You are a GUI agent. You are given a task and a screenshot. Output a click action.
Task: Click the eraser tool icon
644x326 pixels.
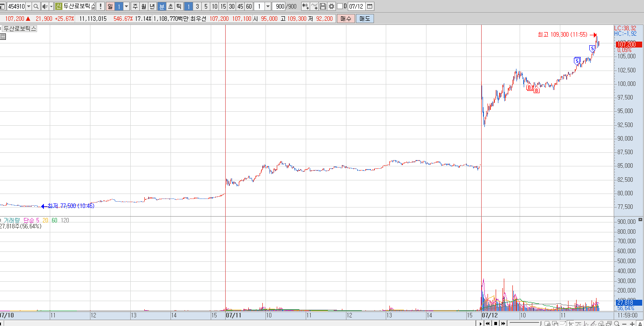pos(601,323)
